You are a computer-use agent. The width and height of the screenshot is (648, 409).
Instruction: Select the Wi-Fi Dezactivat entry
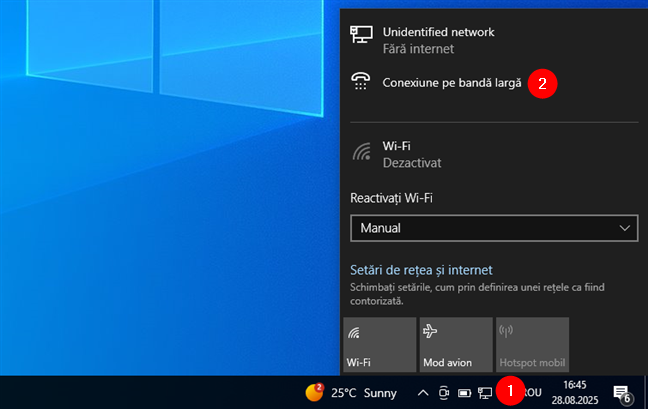pyautogui.click(x=412, y=153)
